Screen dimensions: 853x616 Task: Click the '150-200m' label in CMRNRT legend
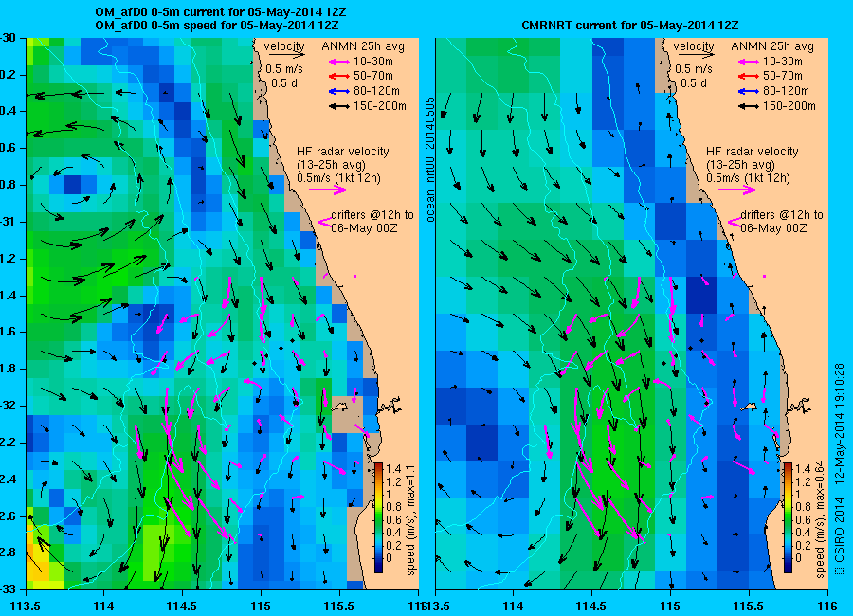[789, 107]
